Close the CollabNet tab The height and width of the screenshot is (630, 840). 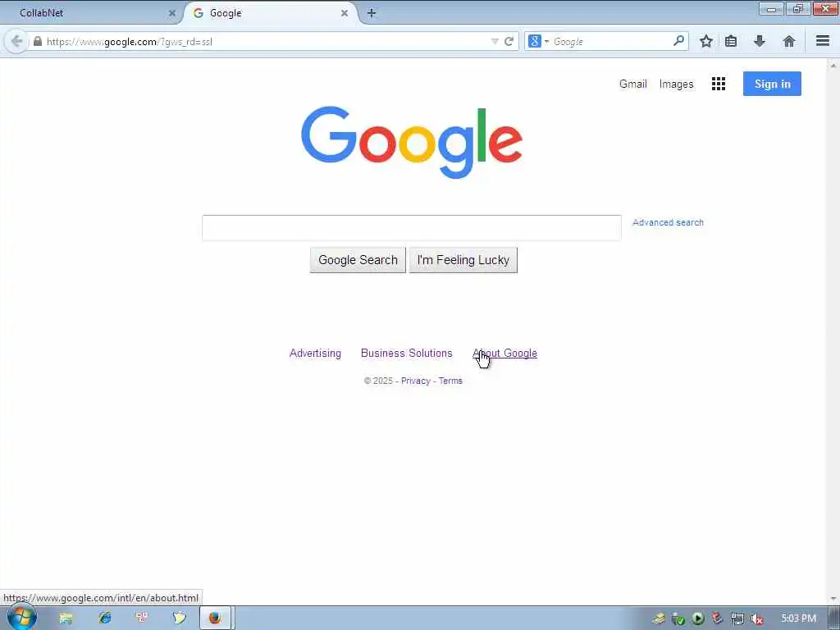(172, 13)
